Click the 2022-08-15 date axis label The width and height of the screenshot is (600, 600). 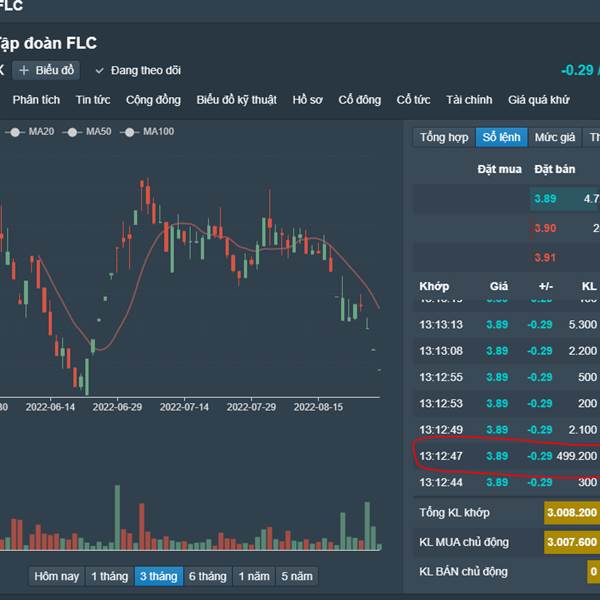pos(318,407)
